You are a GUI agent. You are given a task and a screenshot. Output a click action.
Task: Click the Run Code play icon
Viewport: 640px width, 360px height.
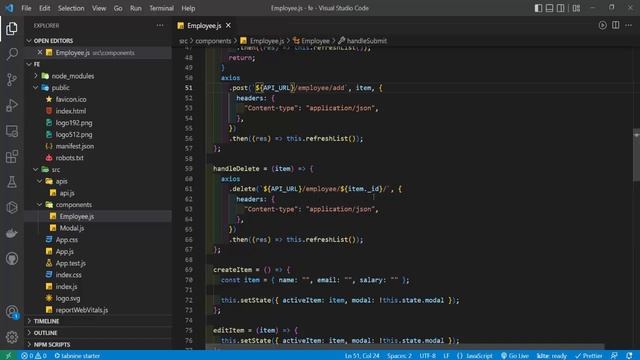[602, 25]
